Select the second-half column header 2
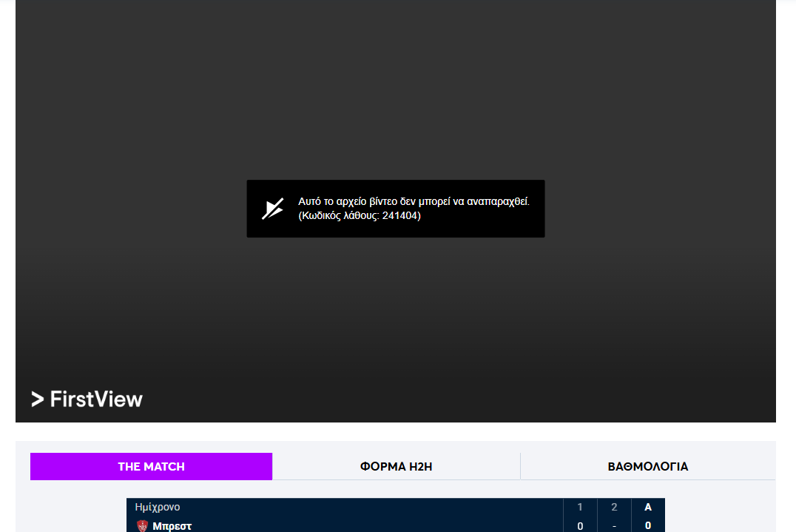796x532 pixels. (614, 507)
